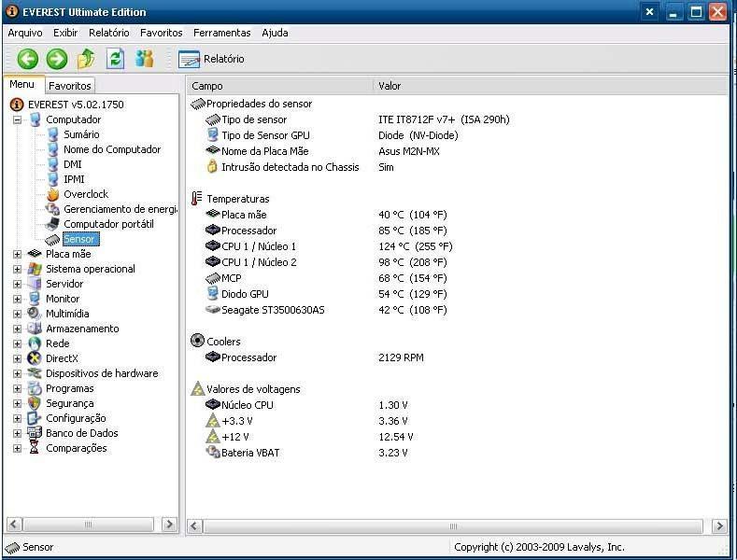Click the Users icon in toolbar

144,59
